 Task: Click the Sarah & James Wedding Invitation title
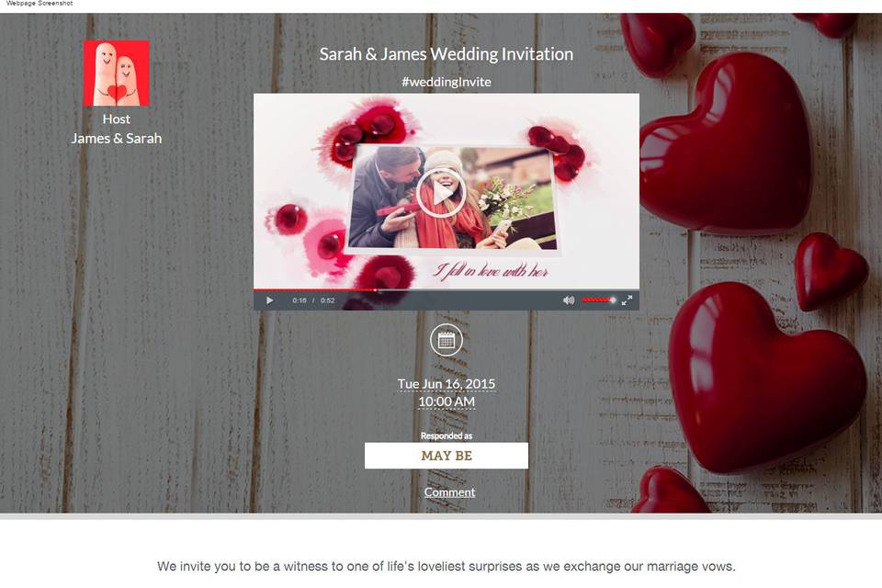447,54
